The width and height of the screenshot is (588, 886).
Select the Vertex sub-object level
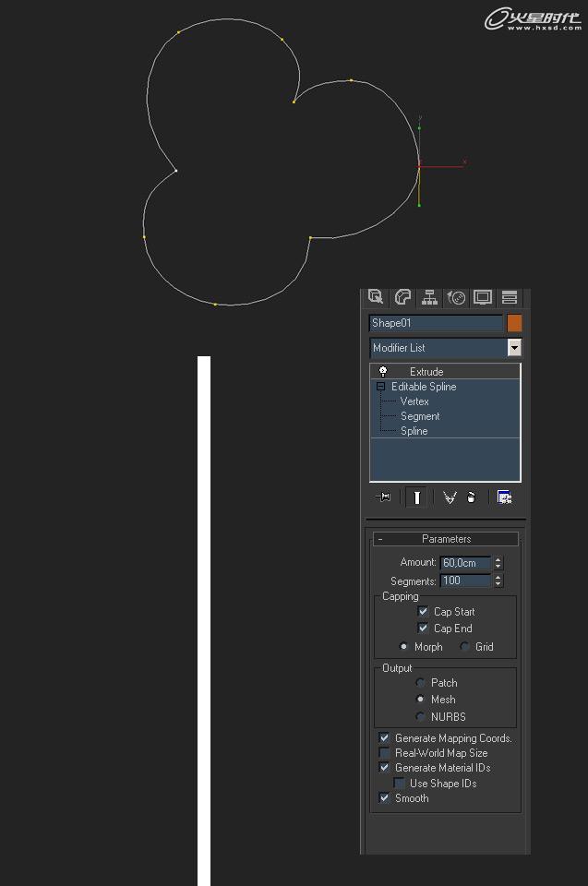point(414,401)
